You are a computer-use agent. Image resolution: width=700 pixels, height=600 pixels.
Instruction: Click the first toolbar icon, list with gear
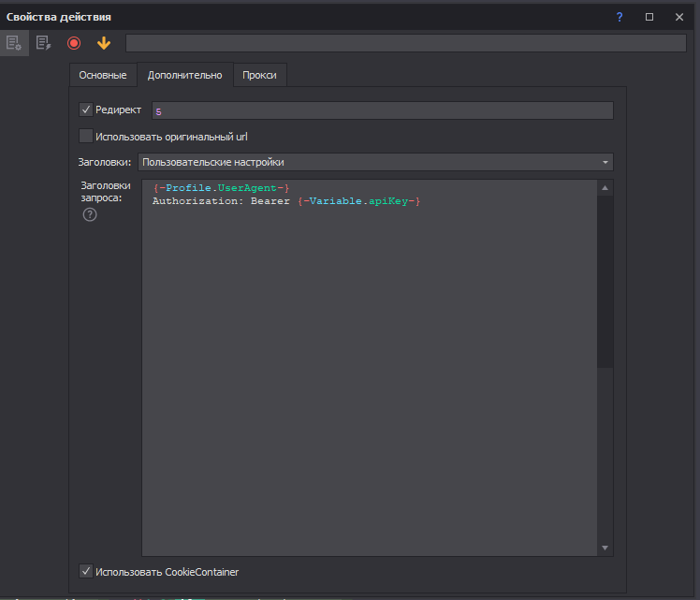pyautogui.click(x=13, y=43)
